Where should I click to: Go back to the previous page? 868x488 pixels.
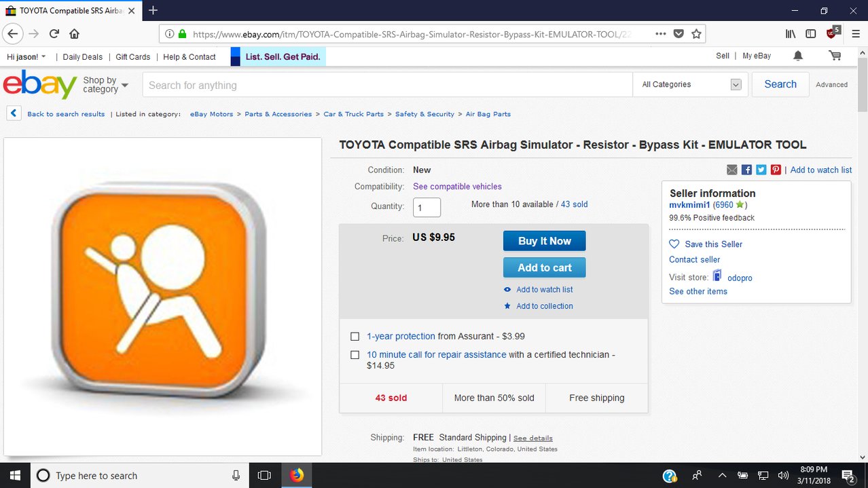tap(12, 33)
